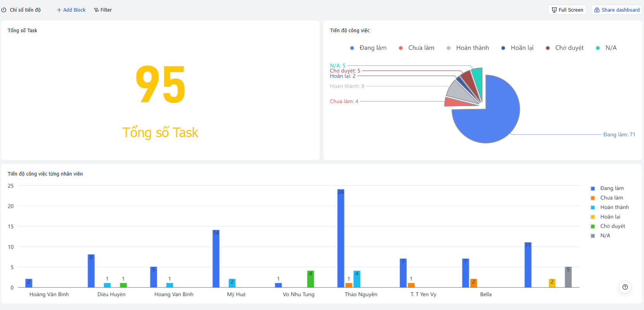Screen dimensions: 644x310
Task: Open the help question mark icon
Action: pyautogui.click(x=625, y=287)
